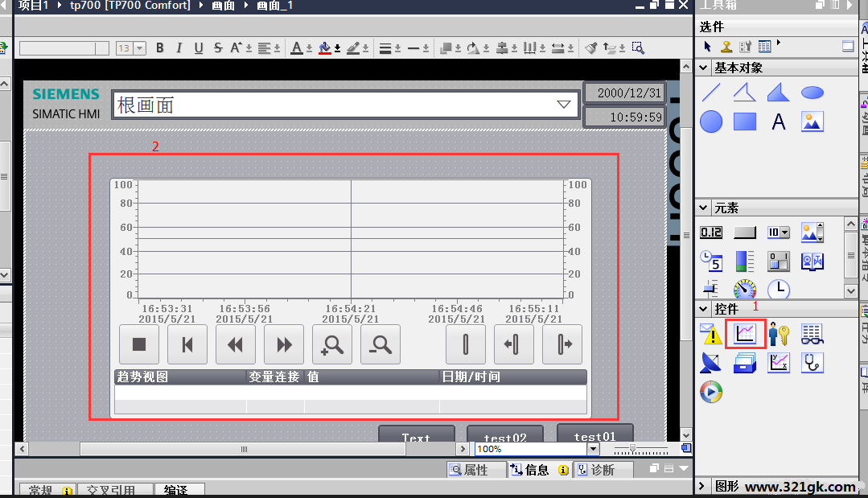868x498 pixels.
Task: Click the trend view rewind button
Action: 235,344
